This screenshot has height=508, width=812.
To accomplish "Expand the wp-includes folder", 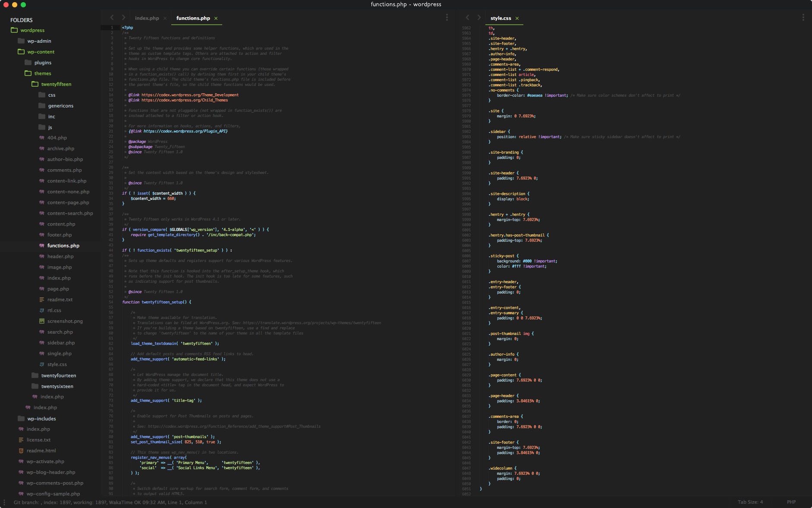I will point(21,419).
